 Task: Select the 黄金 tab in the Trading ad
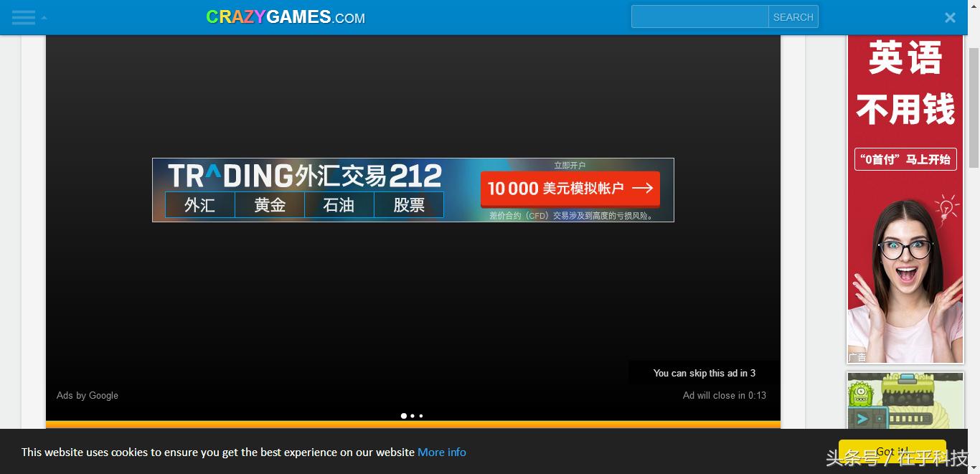coord(269,204)
